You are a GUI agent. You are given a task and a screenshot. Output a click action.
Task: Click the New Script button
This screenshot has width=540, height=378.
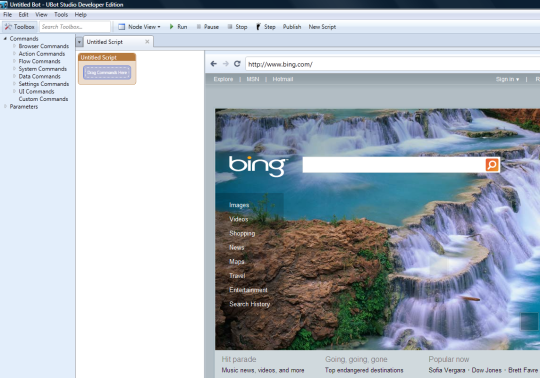point(322,27)
